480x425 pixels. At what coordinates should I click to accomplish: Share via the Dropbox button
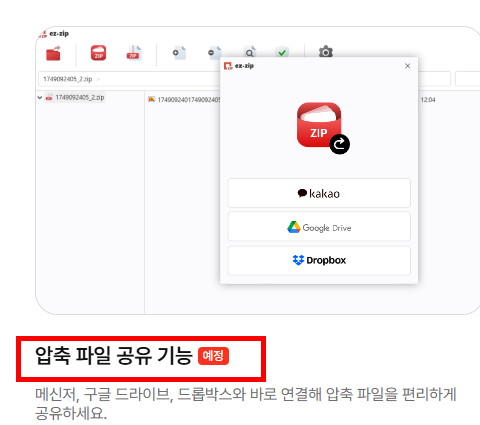tap(319, 260)
